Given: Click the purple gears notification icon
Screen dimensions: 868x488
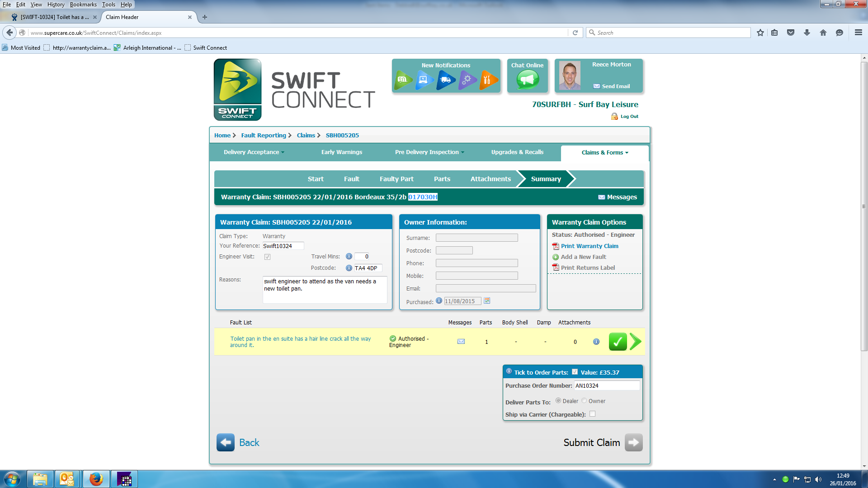Looking at the screenshot, I should point(467,80).
